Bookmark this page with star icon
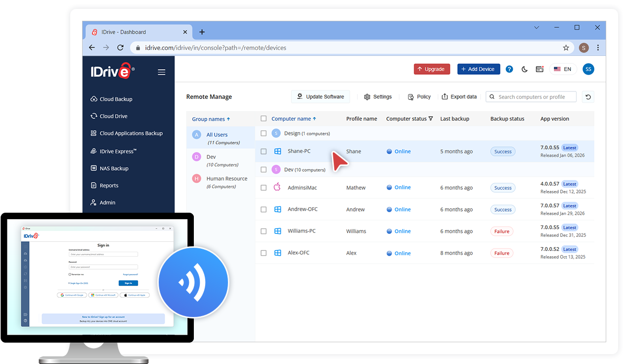Viewport: 627px width, 364px height. 566,48
